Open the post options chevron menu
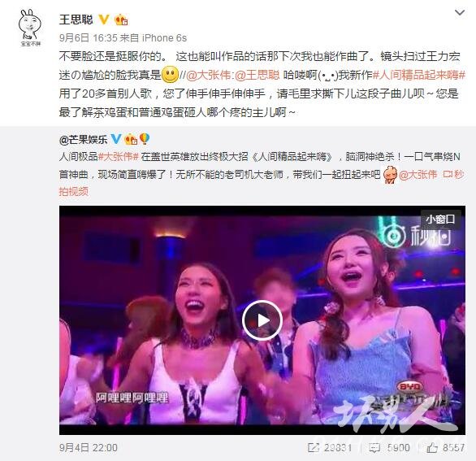The height and width of the screenshot is (461, 476). (x=460, y=13)
